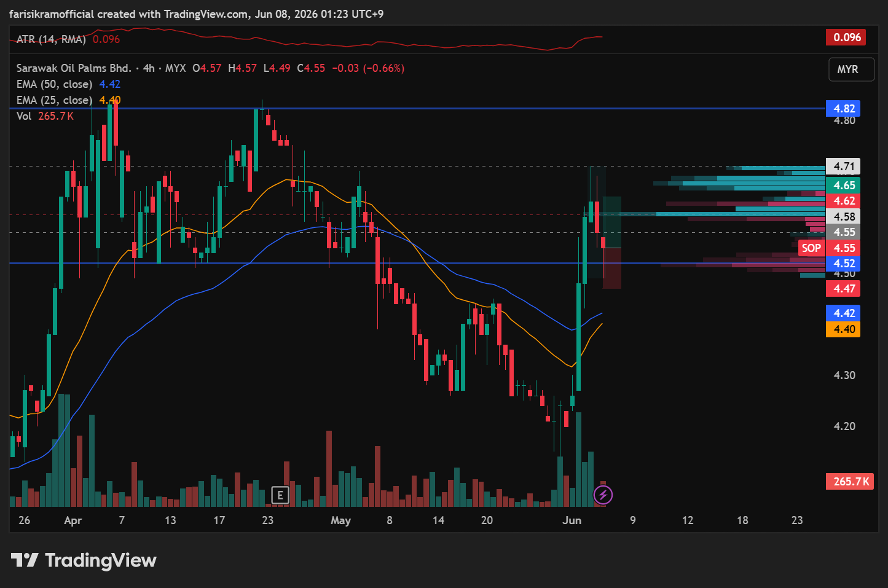Click the green 4.65 price label
Screen dimensions: 888x588
843,186
